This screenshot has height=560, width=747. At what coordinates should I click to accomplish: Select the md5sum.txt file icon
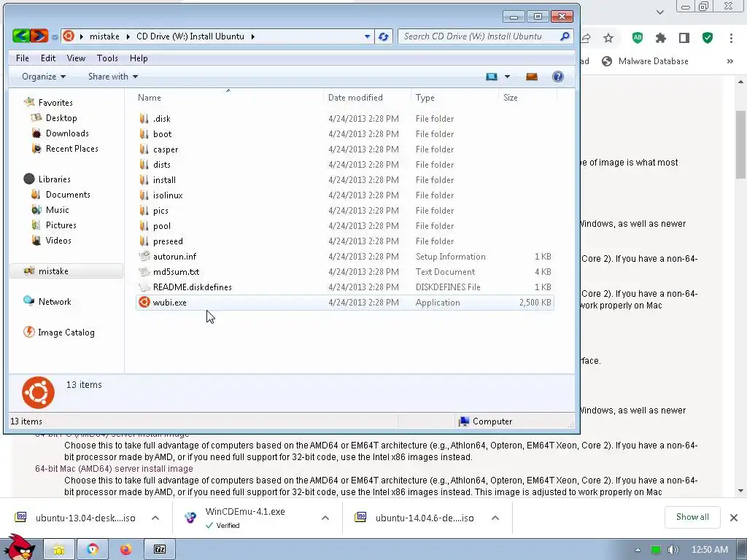click(144, 272)
